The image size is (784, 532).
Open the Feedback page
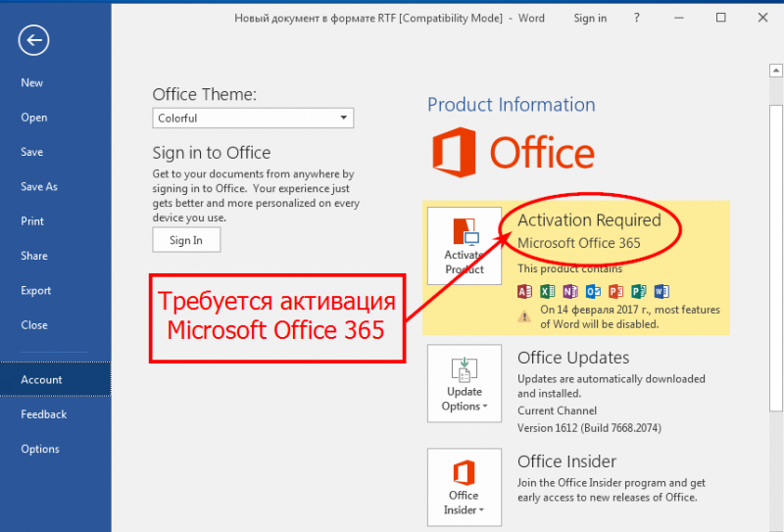pos(43,414)
